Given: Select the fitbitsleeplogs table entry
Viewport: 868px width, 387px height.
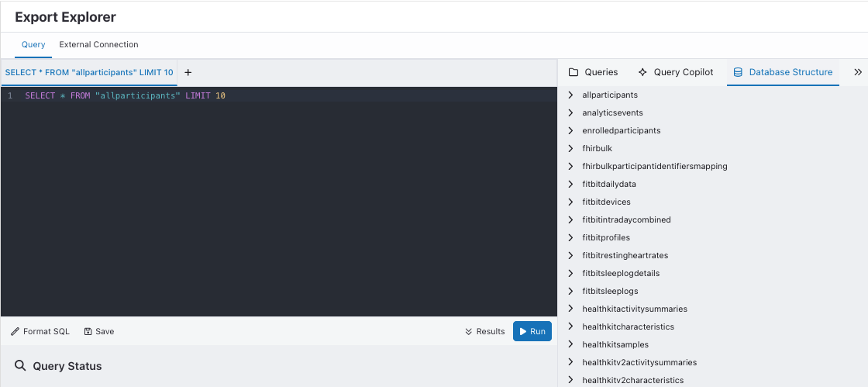Looking at the screenshot, I should pos(610,291).
